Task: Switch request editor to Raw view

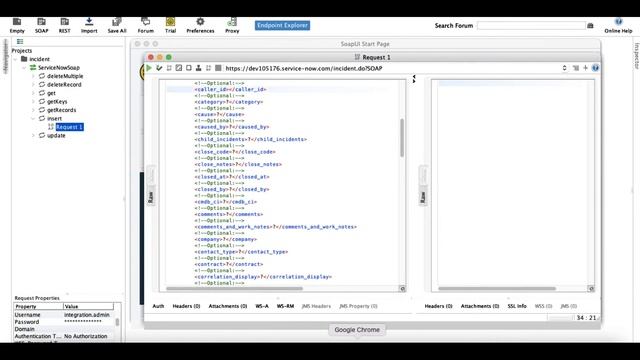Action: click(x=151, y=197)
